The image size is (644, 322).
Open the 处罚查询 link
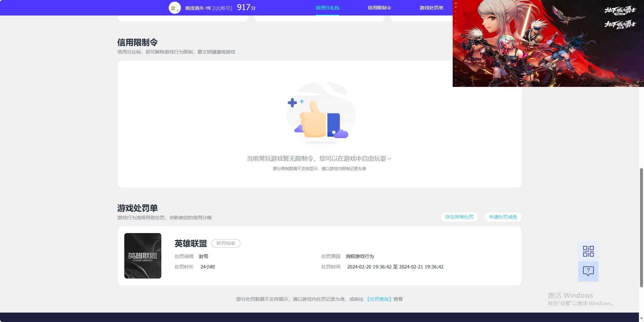379,299
